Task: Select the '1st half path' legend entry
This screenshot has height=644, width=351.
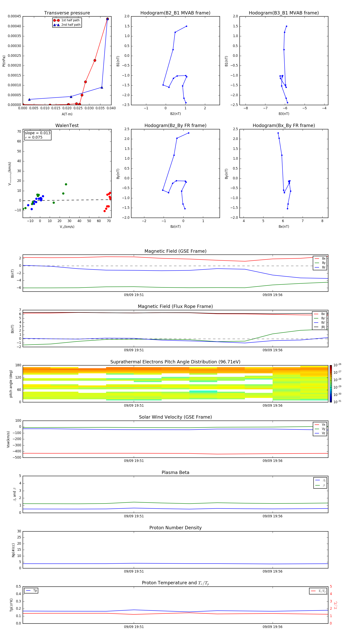Action: [x=66, y=20]
